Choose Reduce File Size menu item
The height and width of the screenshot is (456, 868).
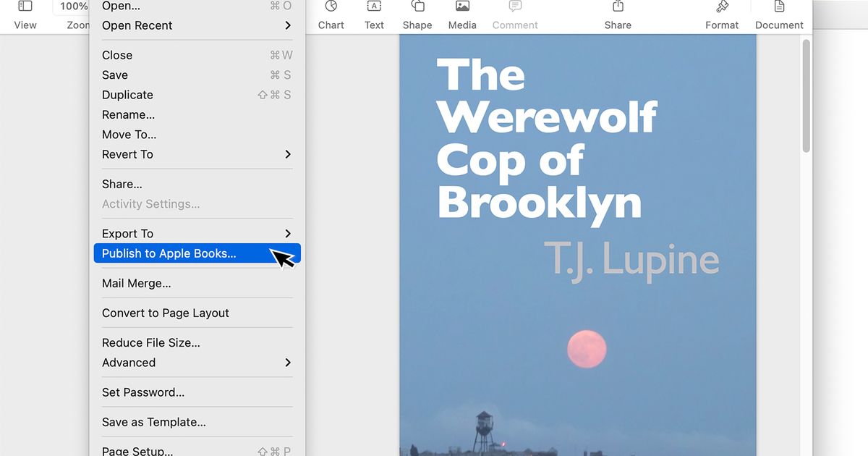click(151, 342)
